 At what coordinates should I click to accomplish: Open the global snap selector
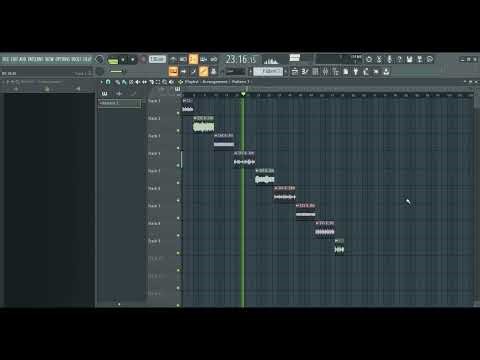click(236, 72)
